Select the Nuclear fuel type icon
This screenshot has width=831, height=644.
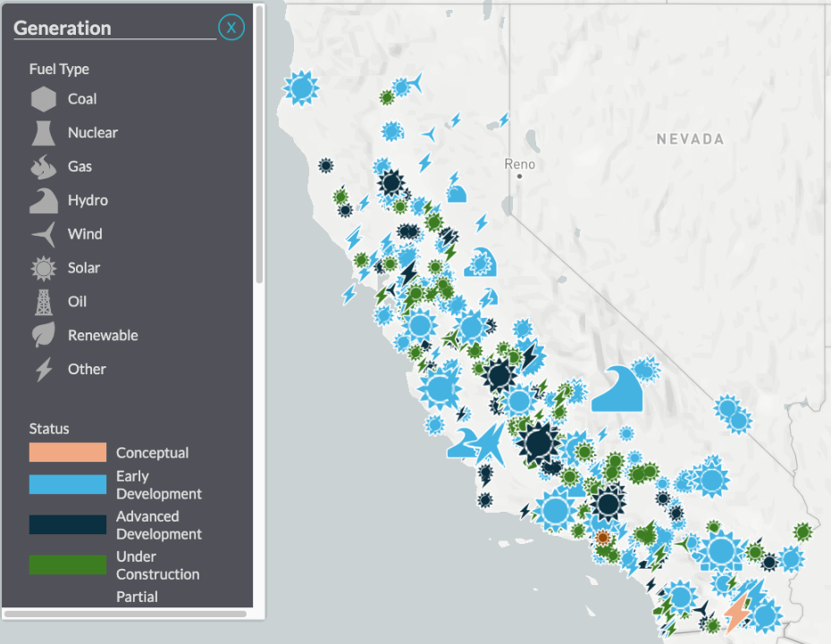pyautogui.click(x=43, y=132)
